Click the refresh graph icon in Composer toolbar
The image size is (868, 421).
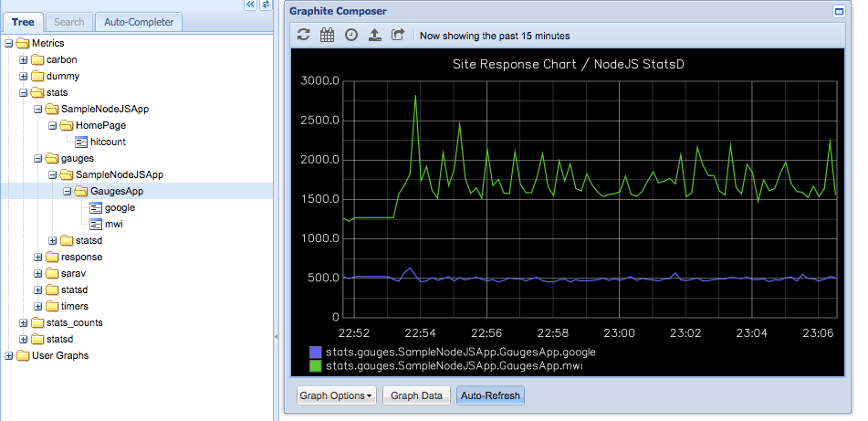303,35
